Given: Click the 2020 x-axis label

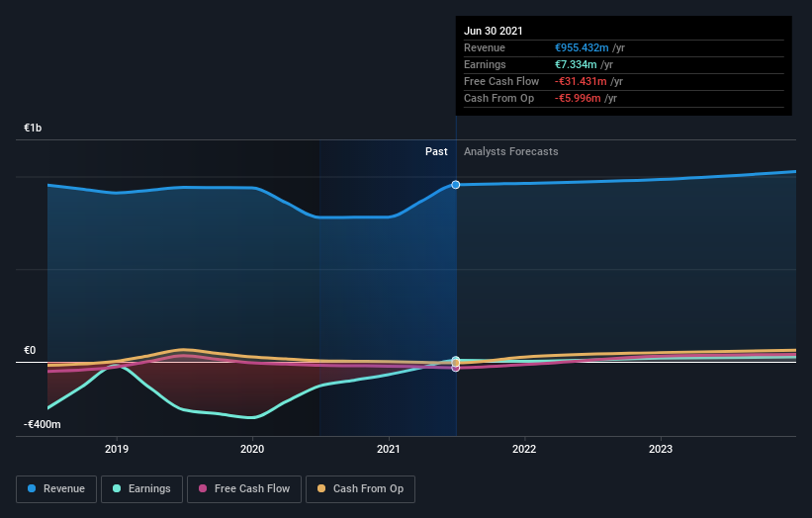Looking at the screenshot, I should pyautogui.click(x=252, y=449).
